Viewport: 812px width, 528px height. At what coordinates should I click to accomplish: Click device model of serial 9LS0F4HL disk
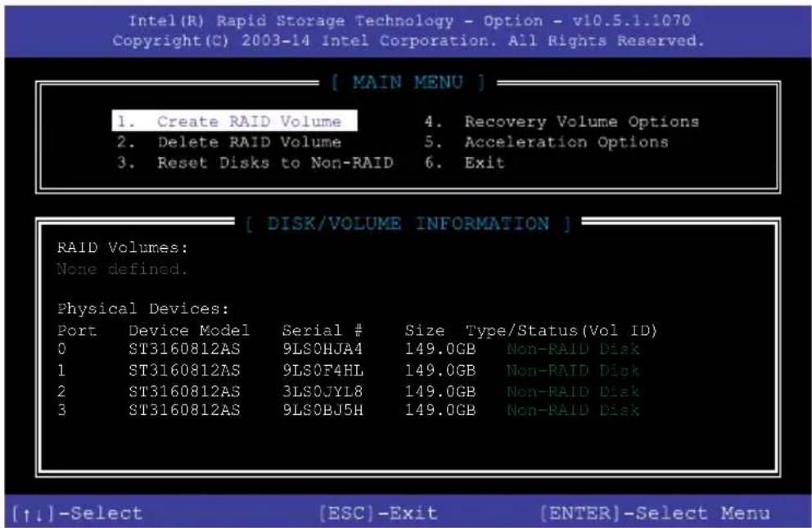[x=184, y=371]
